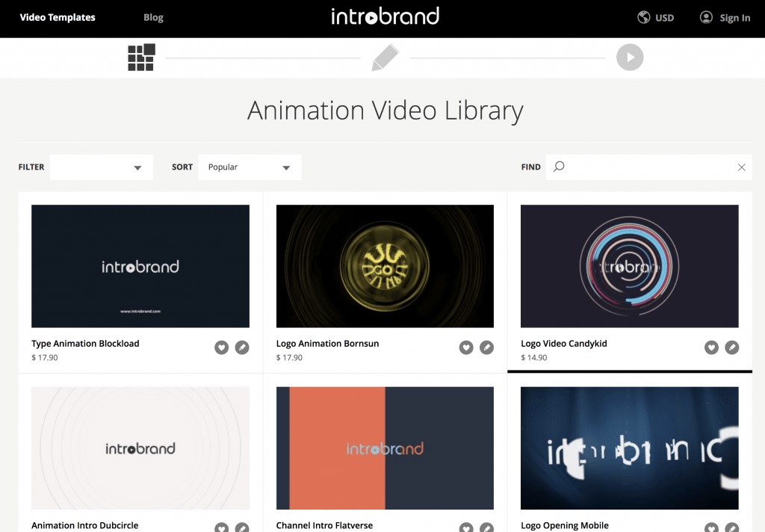Click the Logo Animation Bornsun title

(x=327, y=344)
